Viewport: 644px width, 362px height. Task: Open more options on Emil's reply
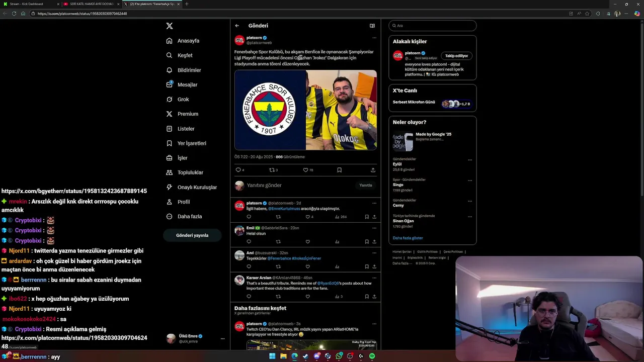point(374,228)
